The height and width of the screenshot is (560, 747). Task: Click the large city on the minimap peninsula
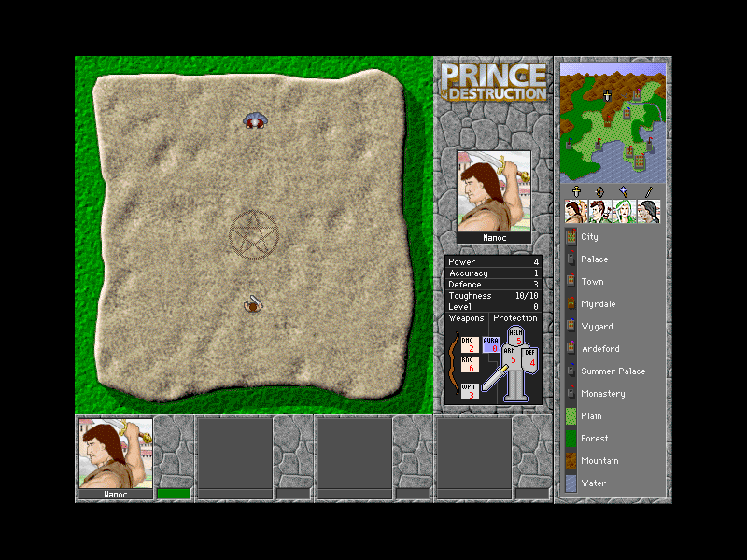coord(640,161)
